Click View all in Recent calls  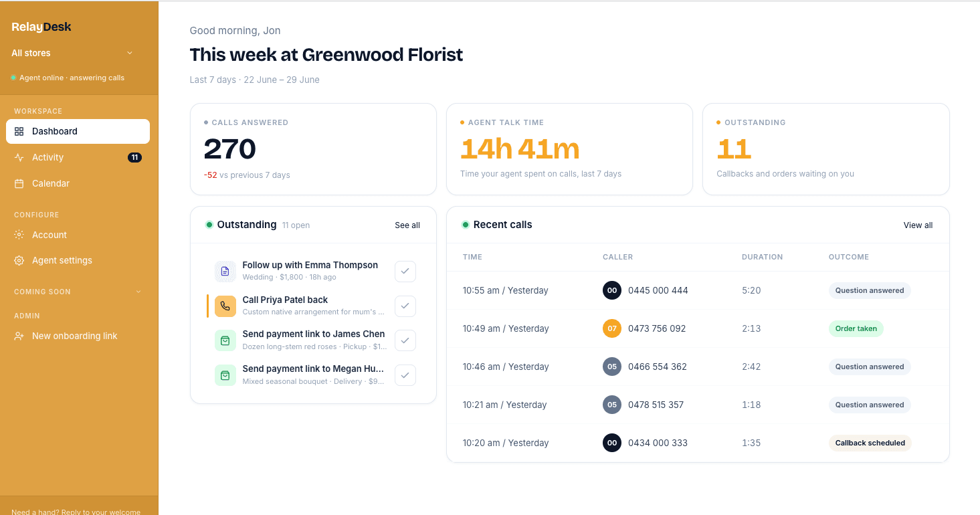[x=918, y=225]
